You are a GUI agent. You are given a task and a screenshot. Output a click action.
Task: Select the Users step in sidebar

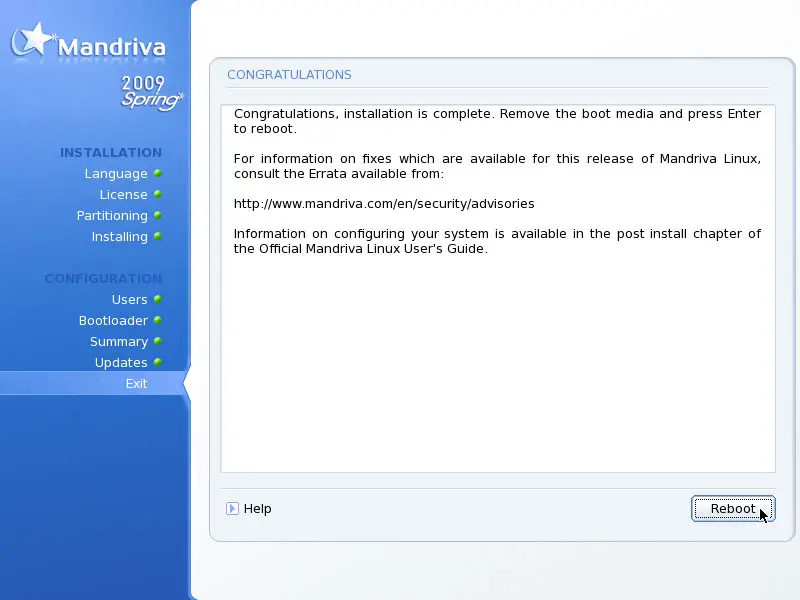tap(130, 299)
